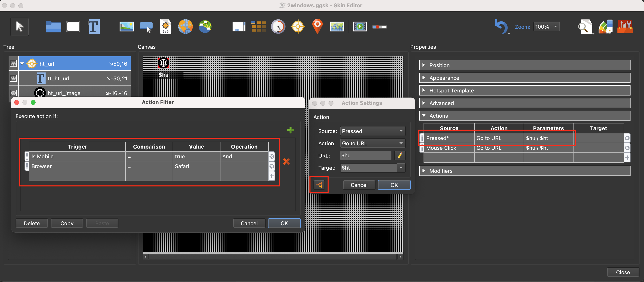Open the Action Source dropdown in settings
This screenshot has height=282, width=644.
371,131
